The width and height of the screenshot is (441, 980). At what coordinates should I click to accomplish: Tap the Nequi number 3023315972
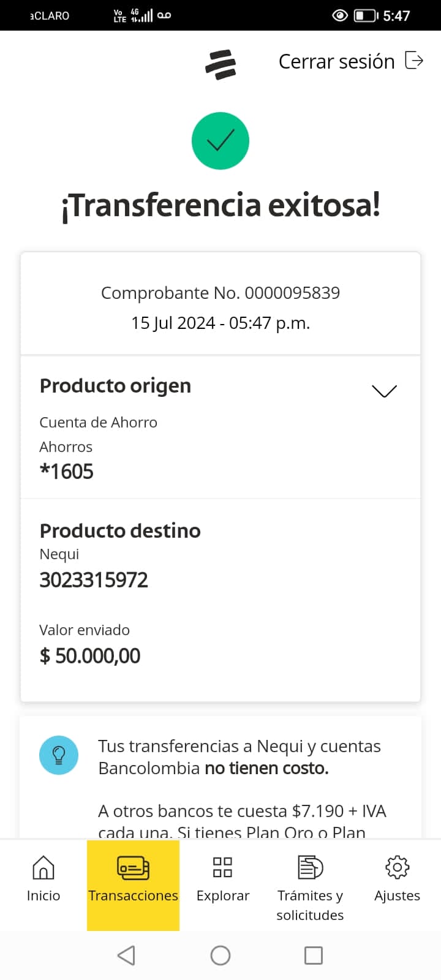(94, 580)
